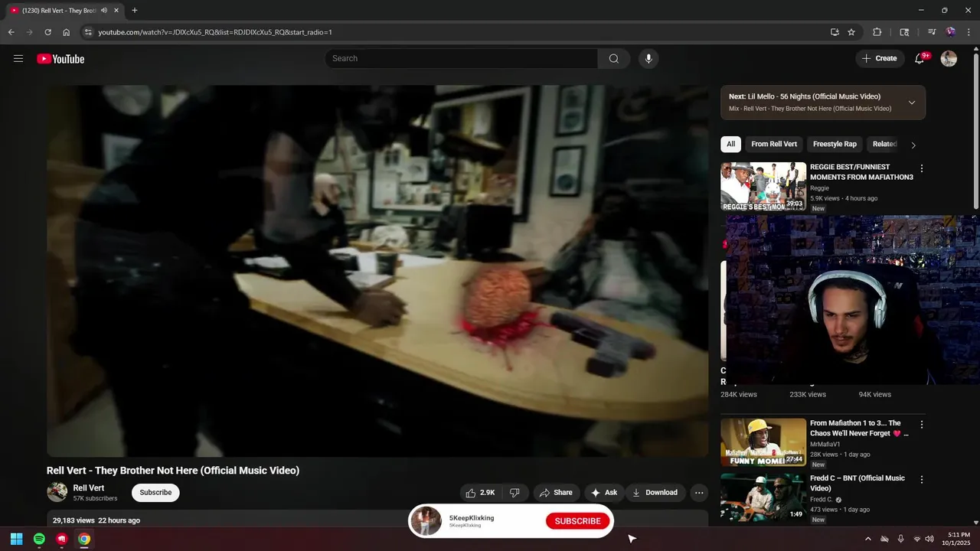The image size is (980, 551).
Task: Open Windows Start menu
Action: coord(16,539)
